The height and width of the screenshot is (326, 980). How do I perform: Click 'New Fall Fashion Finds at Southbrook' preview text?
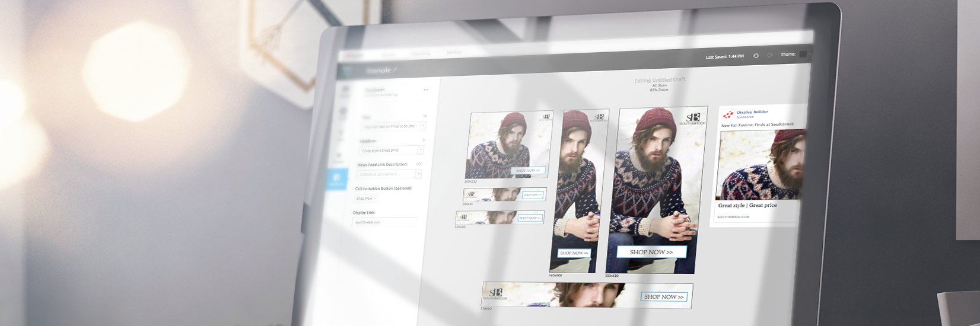pos(758,124)
